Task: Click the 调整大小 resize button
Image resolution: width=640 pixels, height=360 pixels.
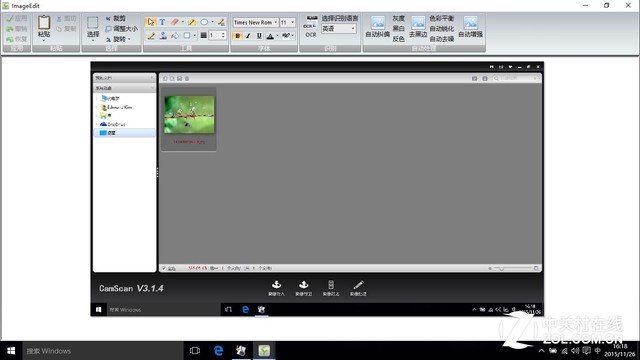Action: (x=122, y=29)
